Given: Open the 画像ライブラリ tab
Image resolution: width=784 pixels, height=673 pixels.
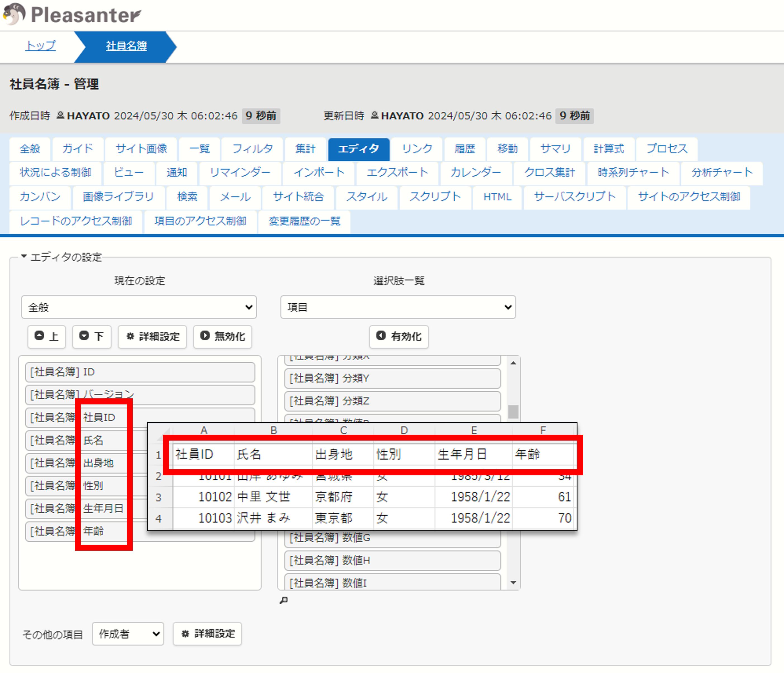Looking at the screenshot, I should pyautogui.click(x=119, y=197).
